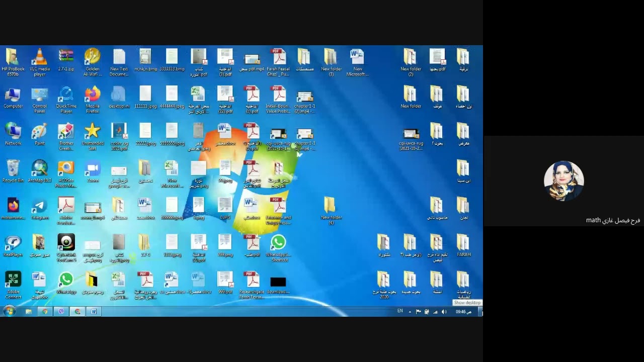The image size is (644, 362).
Task: Click the Show desktop button
Action: 480,312
